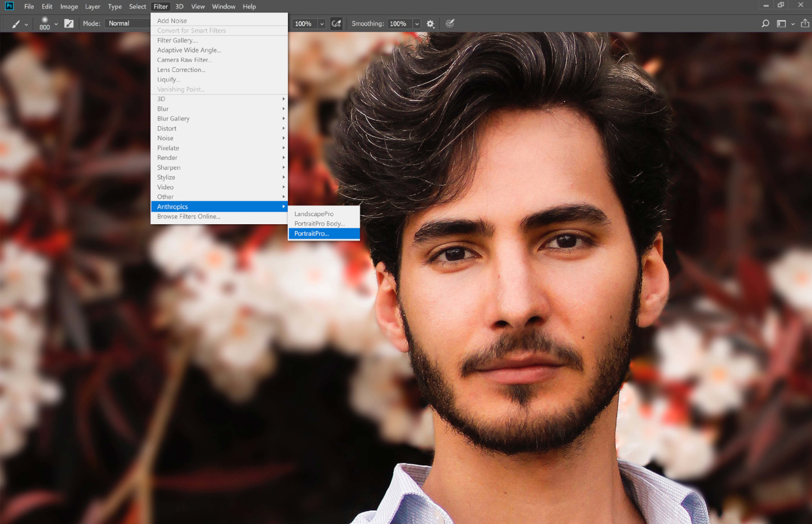Click the Share image icon
The image size is (812, 524).
[805, 24]
